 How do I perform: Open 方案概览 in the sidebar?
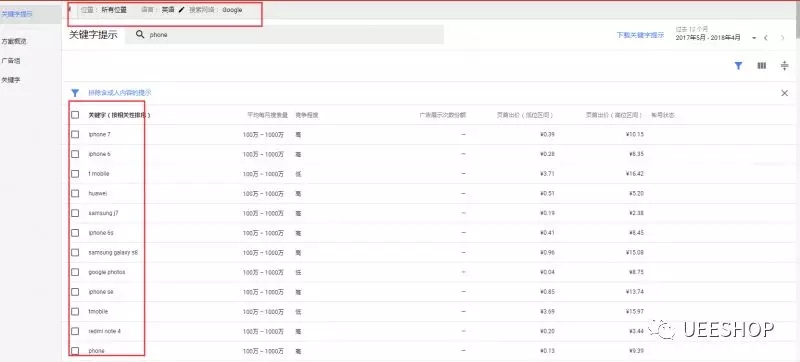pos(14,42)
